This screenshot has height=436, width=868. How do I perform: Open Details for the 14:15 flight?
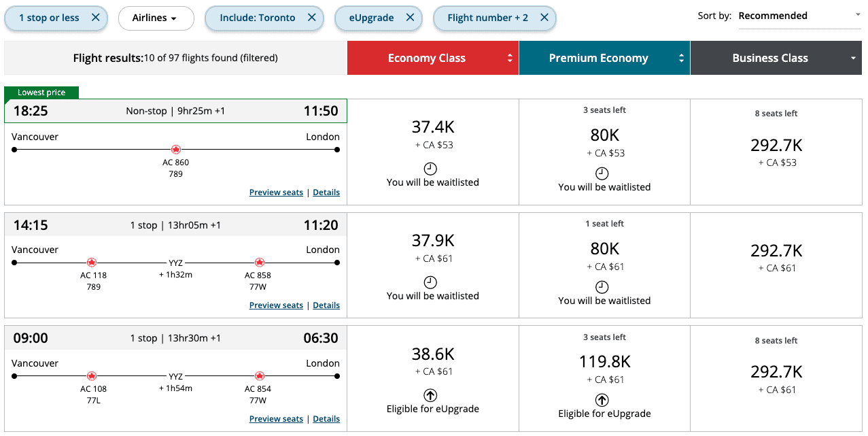326,305
